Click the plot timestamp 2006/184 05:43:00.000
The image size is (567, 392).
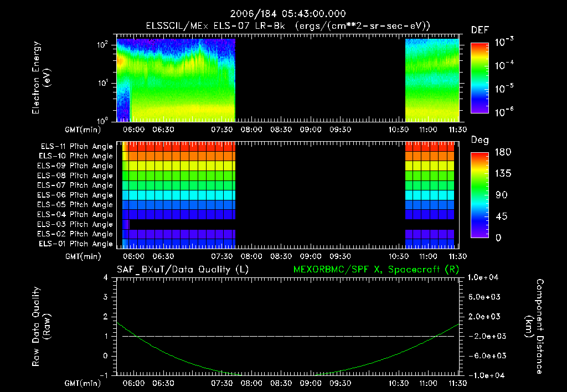click(288, 14)
